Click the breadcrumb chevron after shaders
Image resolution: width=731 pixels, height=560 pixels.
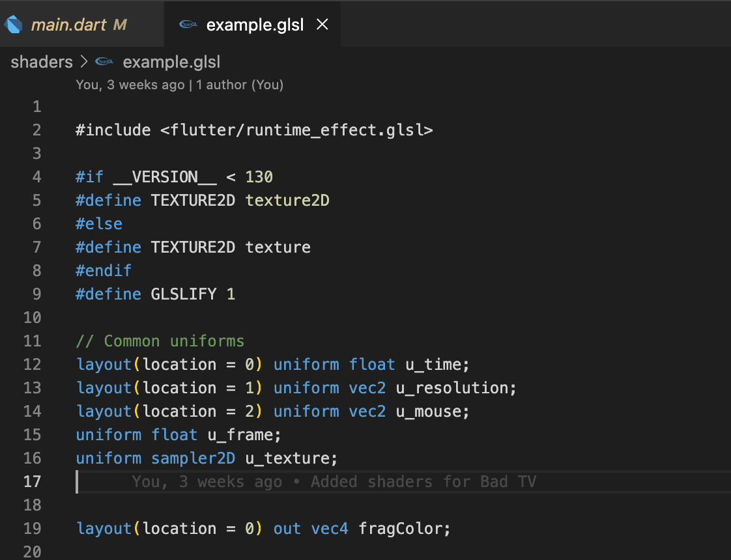[84, 61]
